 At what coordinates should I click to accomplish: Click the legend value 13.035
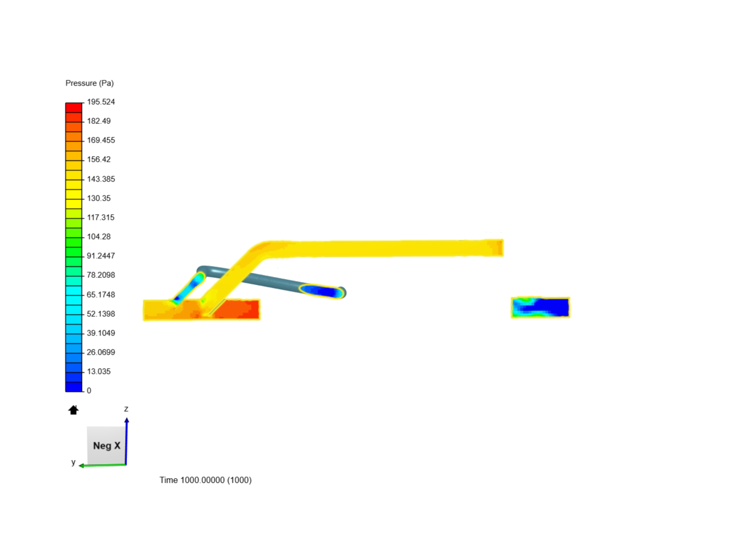point(99,371)
